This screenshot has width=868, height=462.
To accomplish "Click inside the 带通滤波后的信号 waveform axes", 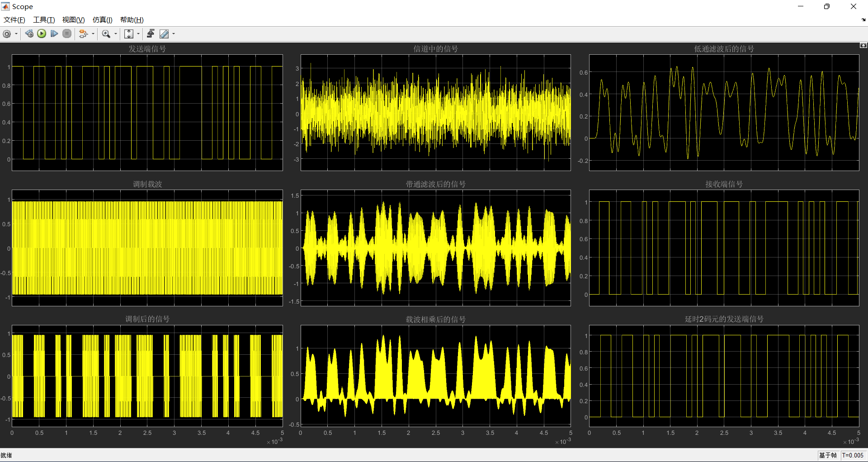I will 436,248.
